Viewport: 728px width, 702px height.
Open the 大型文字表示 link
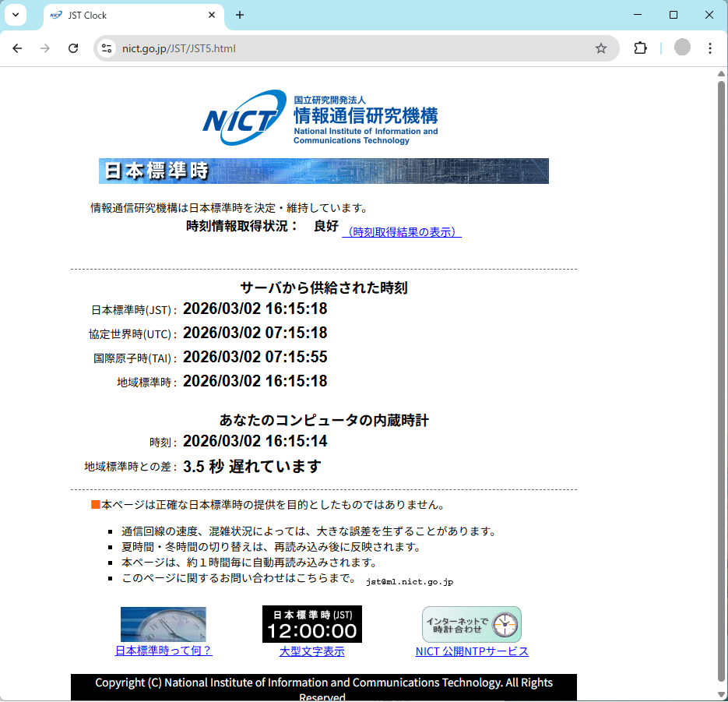point(311,651)
